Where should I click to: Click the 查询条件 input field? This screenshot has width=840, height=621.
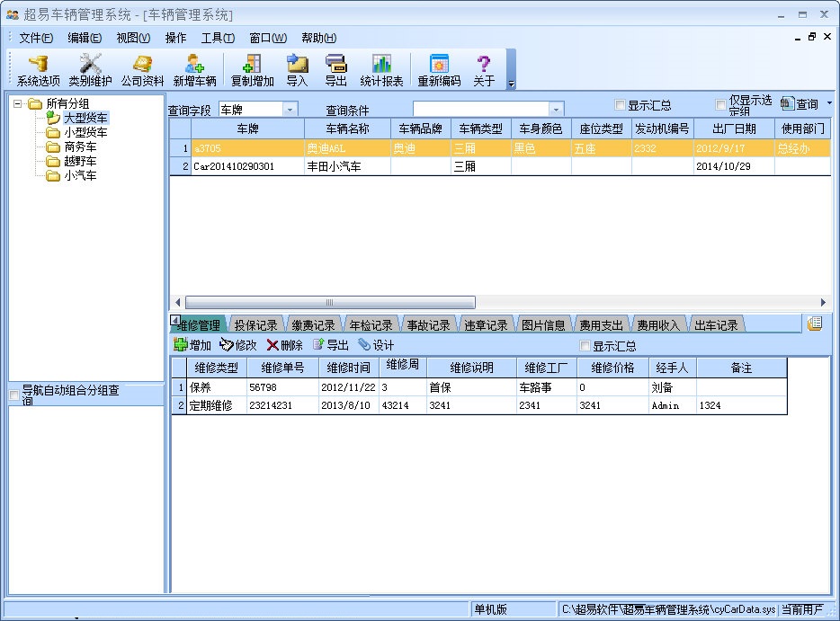481,110
